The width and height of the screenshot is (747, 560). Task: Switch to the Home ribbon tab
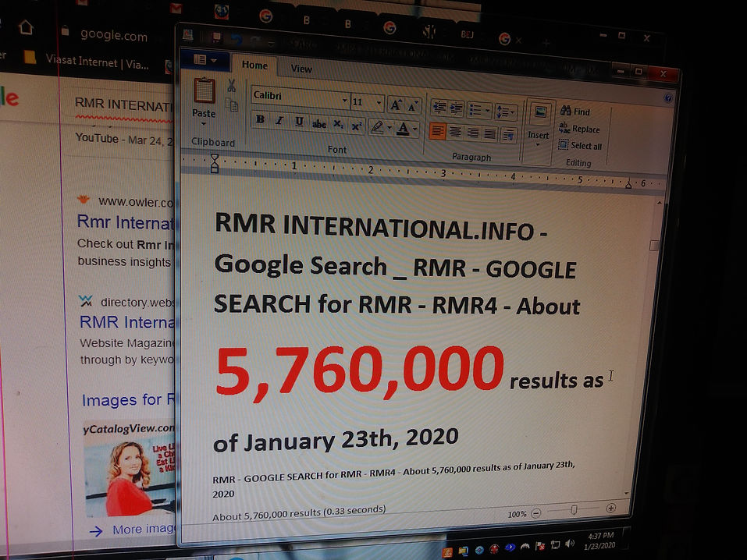254,66
